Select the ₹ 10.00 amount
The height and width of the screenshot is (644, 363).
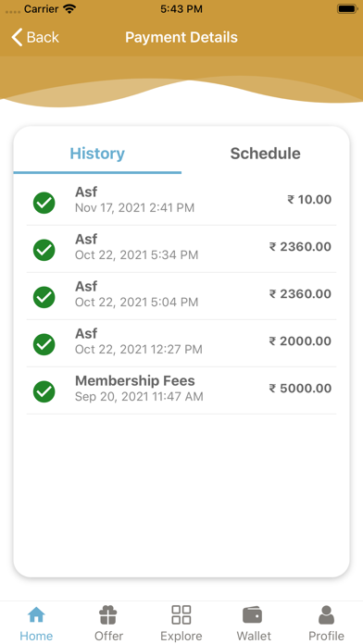pos(309,199)
